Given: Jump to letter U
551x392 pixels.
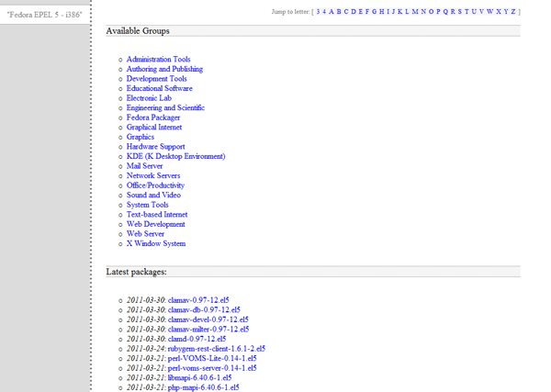Looking at the screenshot, I should coord(474,12).
